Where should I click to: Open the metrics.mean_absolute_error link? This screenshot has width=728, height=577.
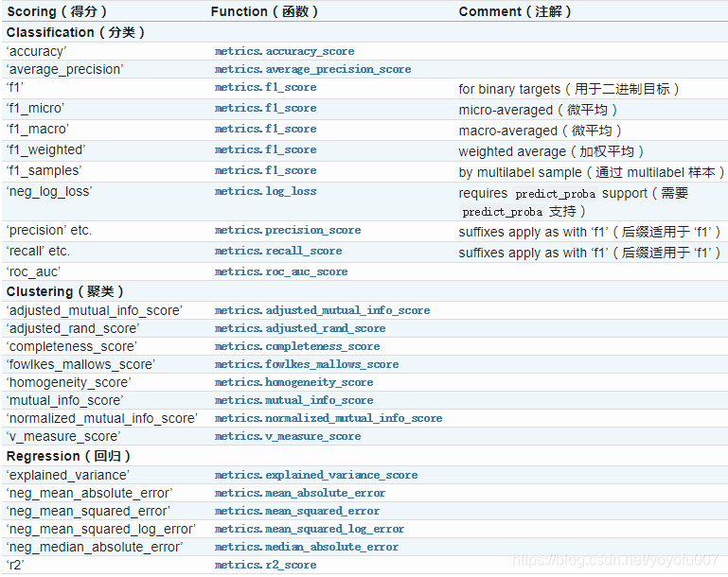[300, 493]
